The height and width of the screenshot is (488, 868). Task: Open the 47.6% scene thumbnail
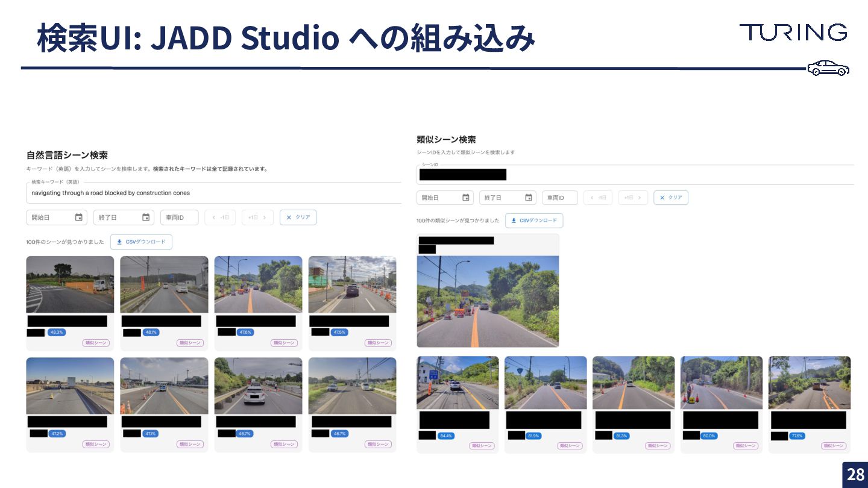[x=258, y=284]
